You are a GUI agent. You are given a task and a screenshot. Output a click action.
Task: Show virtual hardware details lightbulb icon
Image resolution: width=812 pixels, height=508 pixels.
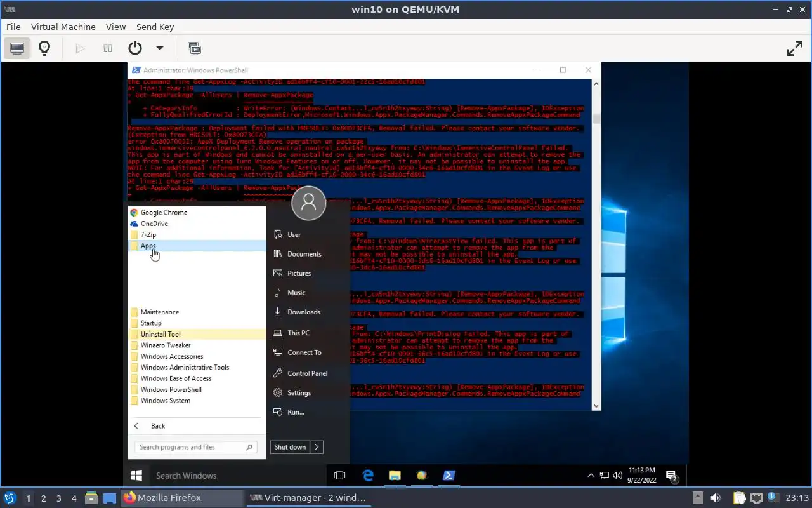[x=44, y=48]
